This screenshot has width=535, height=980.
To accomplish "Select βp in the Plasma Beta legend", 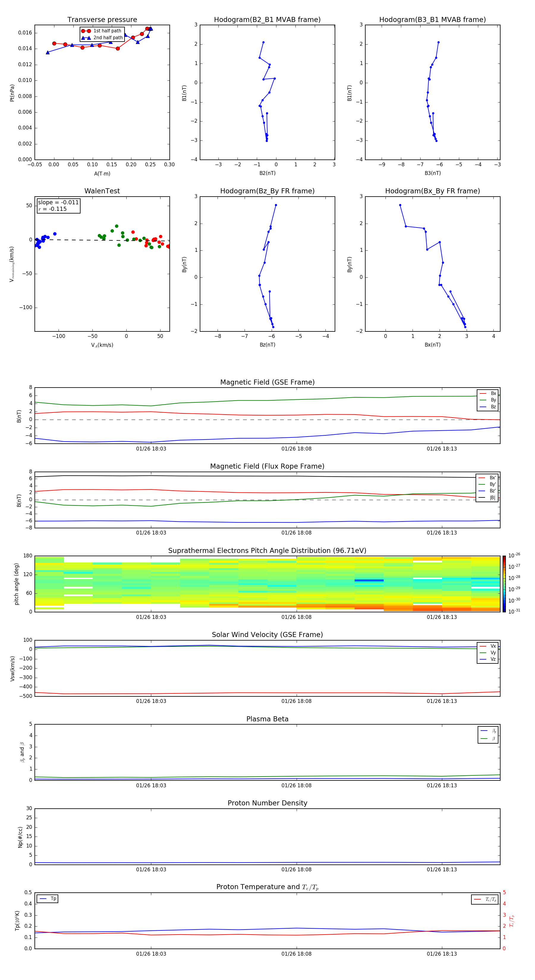I will tap(488, 731).
